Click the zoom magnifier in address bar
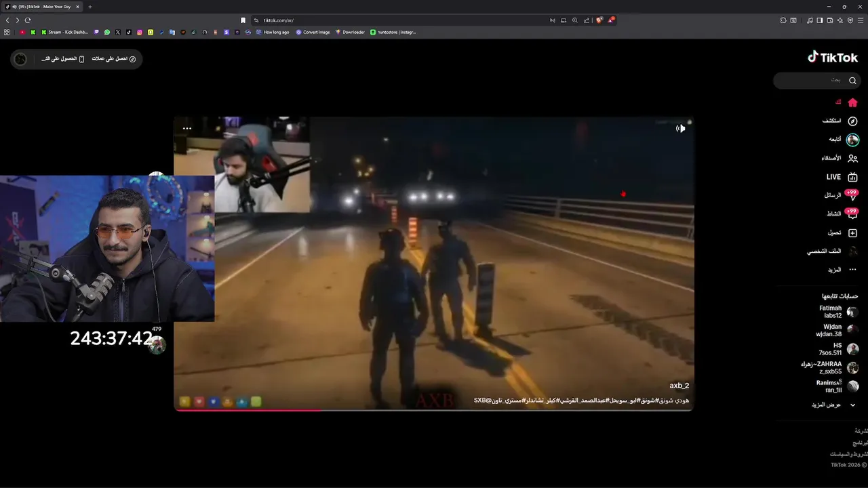Viewport: 868px width, 488px height. [x=575, y=20]
